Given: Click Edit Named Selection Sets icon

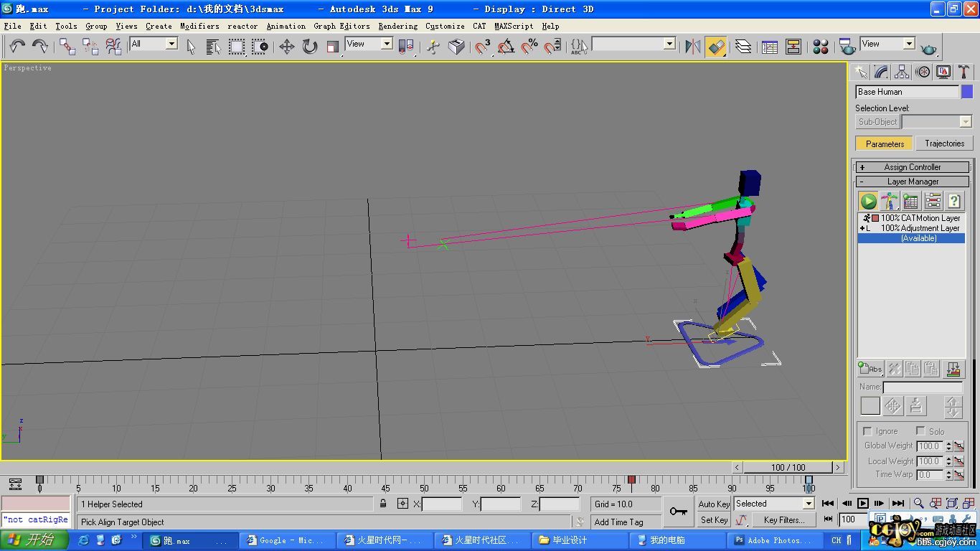Looking at the screenshot, I should point(579,47).
